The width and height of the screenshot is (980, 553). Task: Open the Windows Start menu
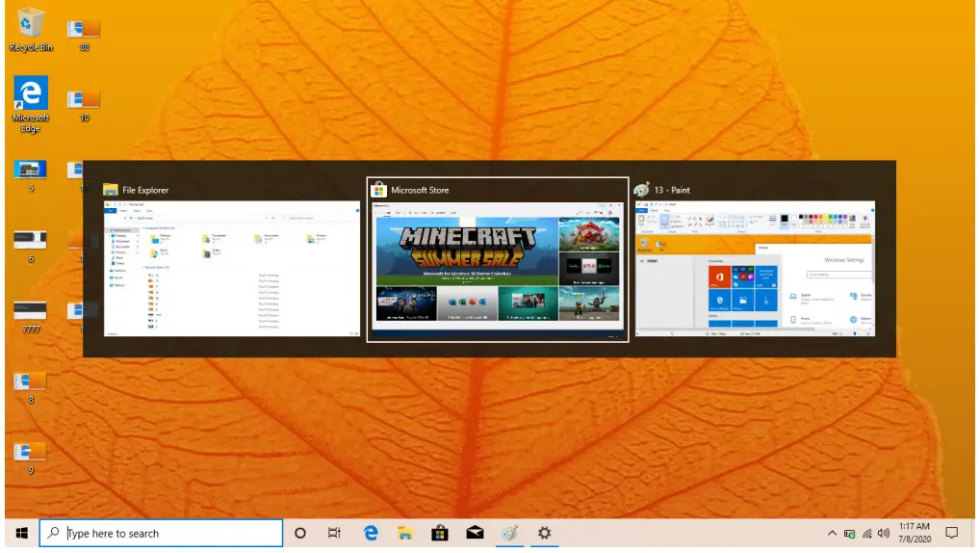pyautogui.click(x=22, y=533)
